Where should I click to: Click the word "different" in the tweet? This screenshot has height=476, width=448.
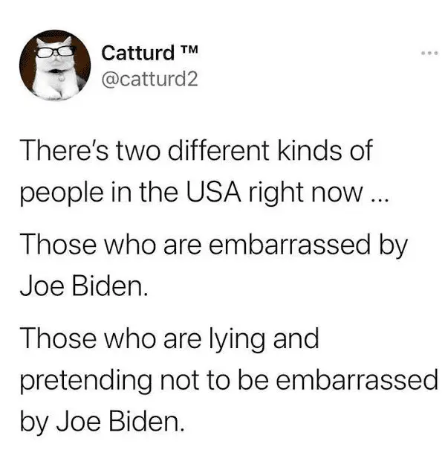tap(218, 150)
